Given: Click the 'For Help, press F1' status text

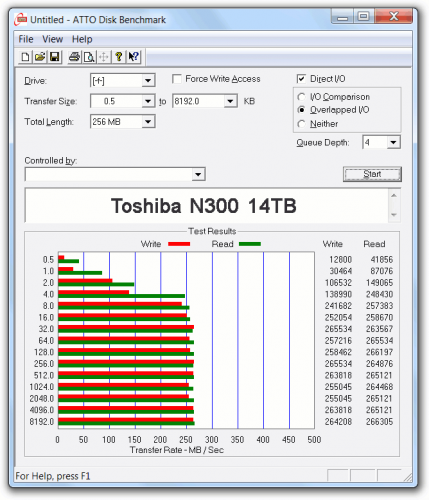Looking at the screenshot, I should 53,476.
